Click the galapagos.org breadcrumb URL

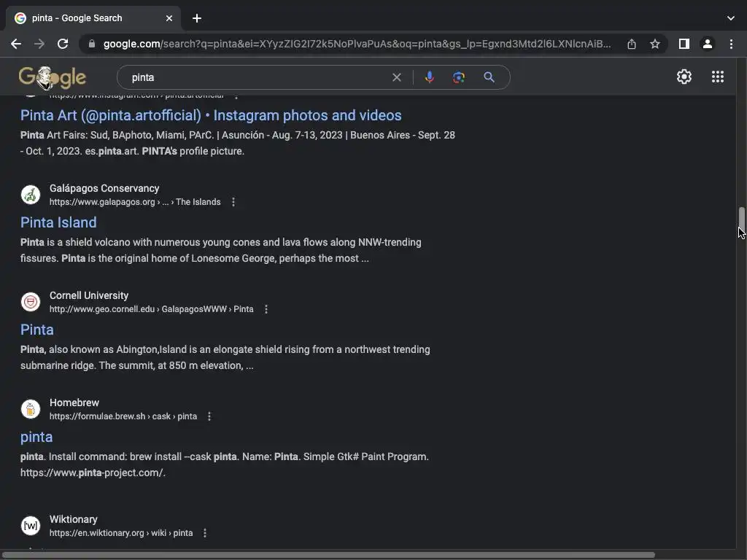tap(135, 202)
